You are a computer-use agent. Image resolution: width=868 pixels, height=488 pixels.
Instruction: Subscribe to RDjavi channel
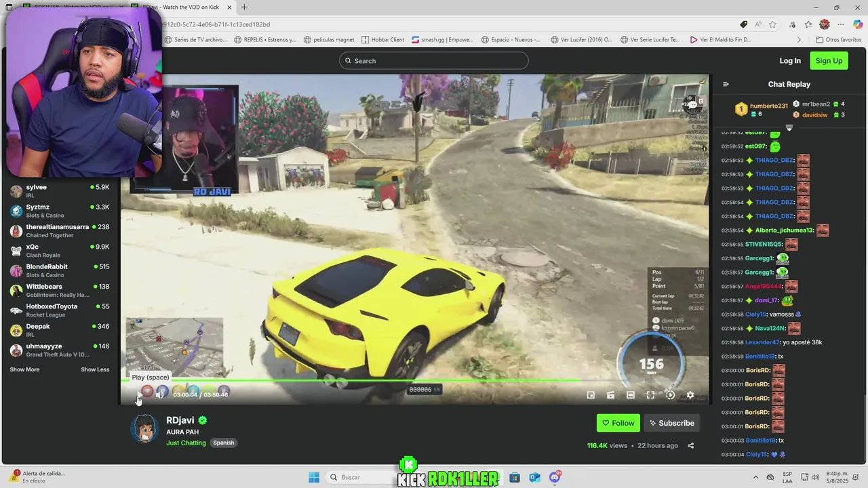(672, 423)
